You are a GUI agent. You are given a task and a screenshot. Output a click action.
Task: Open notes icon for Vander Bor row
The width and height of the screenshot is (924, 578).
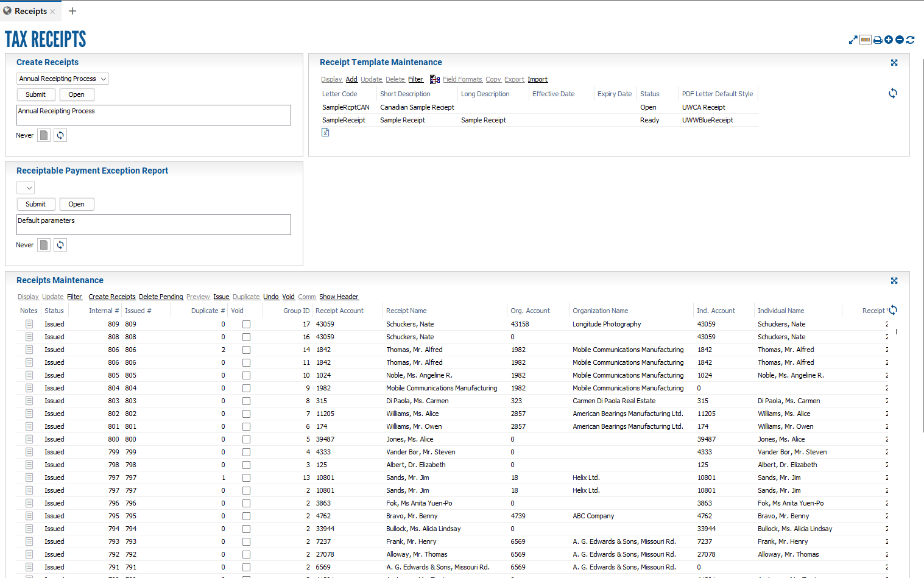point(29,452)
